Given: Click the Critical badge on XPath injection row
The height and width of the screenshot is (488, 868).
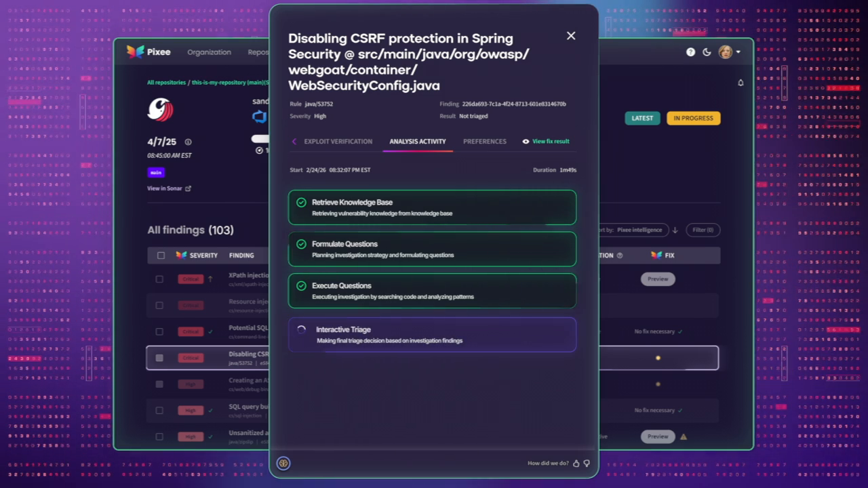Looking at the screenshot, I should coord(191,279).
